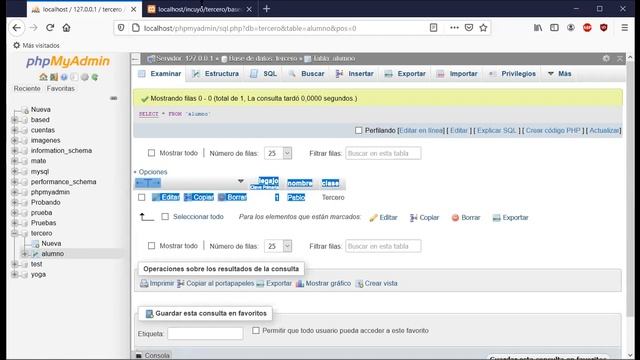Click the phpMyAdmin home icon
The height and width of the screenshot is (360, 640).
(x=43, y=77)
